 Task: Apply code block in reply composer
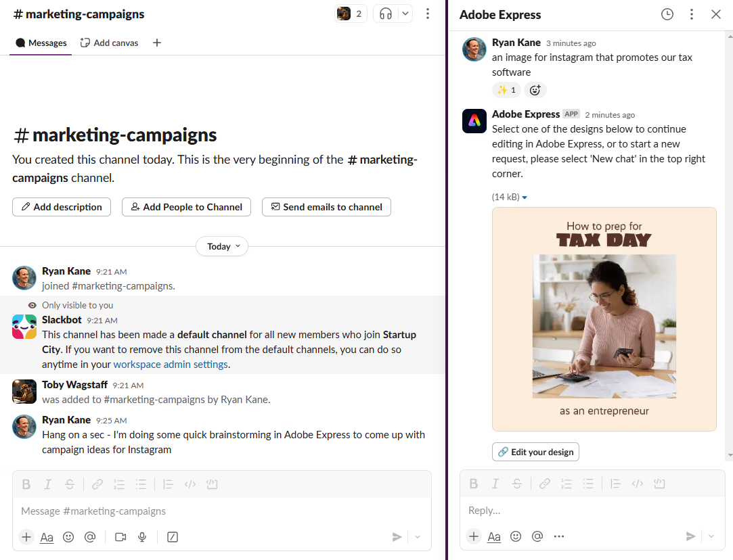click(x=660, y=484)
